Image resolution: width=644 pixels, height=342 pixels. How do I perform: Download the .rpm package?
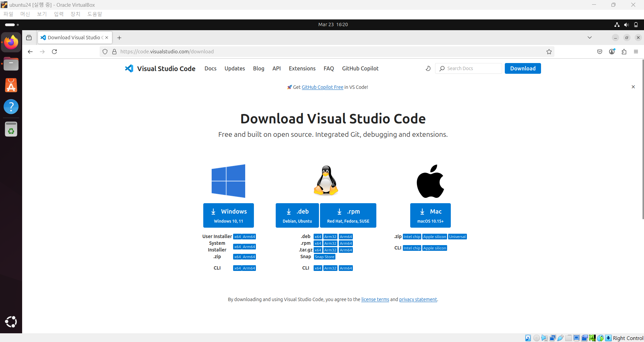[x=348, y=215]
